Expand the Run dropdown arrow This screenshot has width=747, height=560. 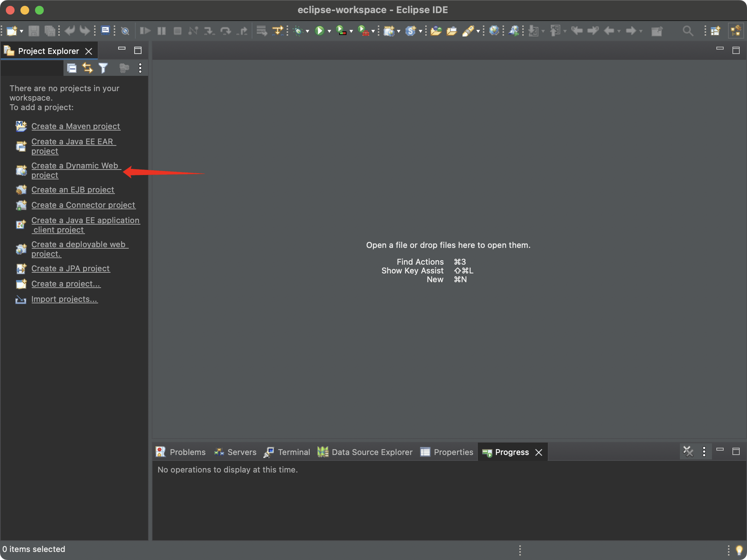pyautogui.click(x=329, y=31)
